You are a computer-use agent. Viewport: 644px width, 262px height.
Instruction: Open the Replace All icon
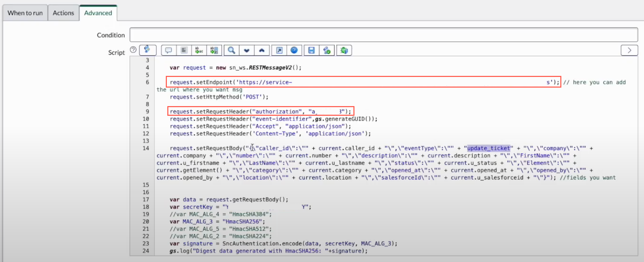214,50
